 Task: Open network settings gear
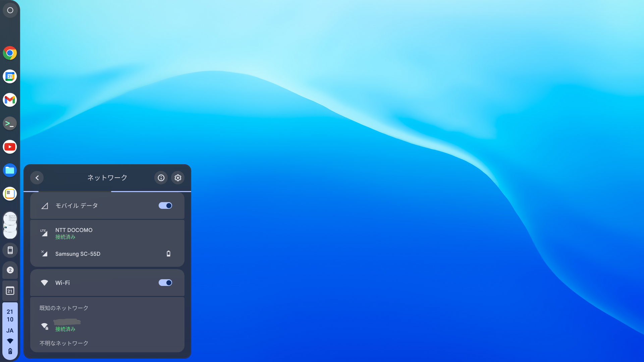click(178, 178)
